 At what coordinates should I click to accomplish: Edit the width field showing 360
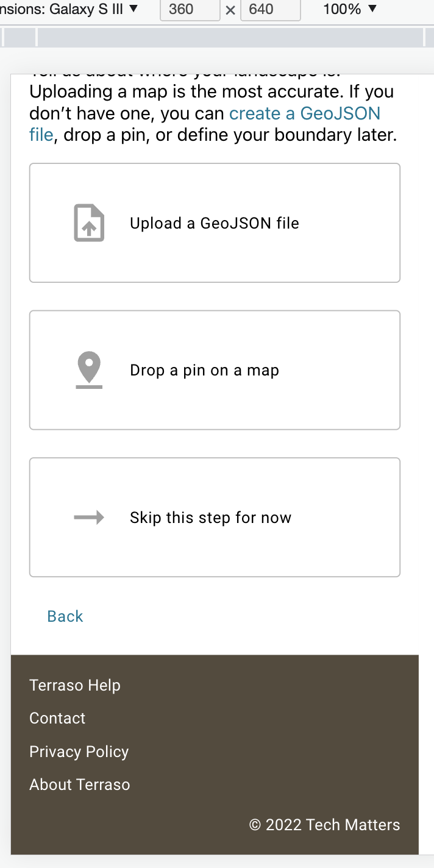(x=190, y=10)
